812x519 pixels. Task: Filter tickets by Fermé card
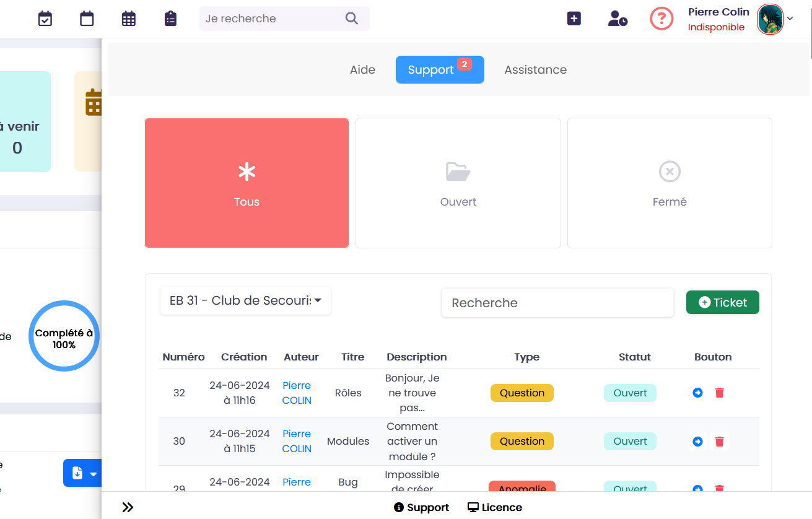pos(669,183)
